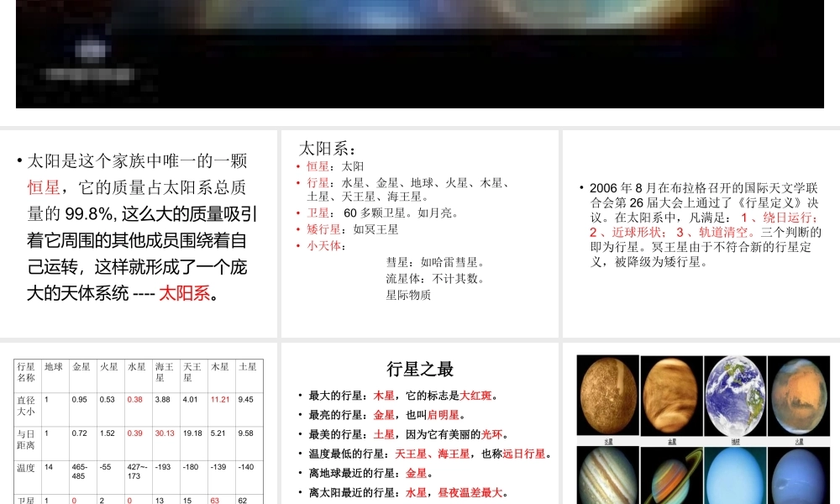Select the red 行星: label in the list

click(x=317, y=183)
